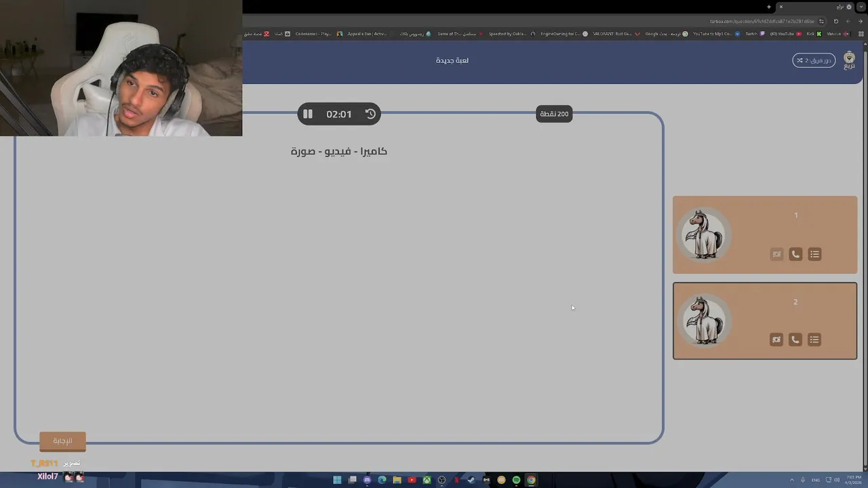Open File Explorer from the taskbar
This screenshot has width=868, height=488.
[x=397, y=480]
